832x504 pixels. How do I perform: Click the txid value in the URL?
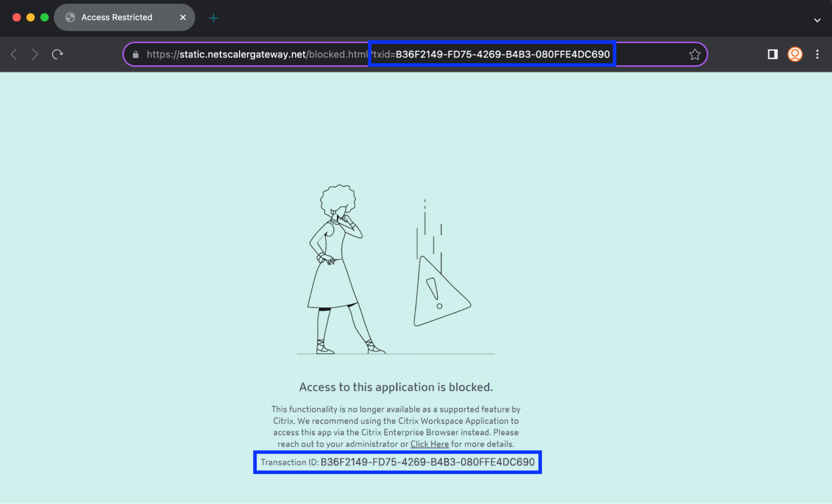pos(502,54)
